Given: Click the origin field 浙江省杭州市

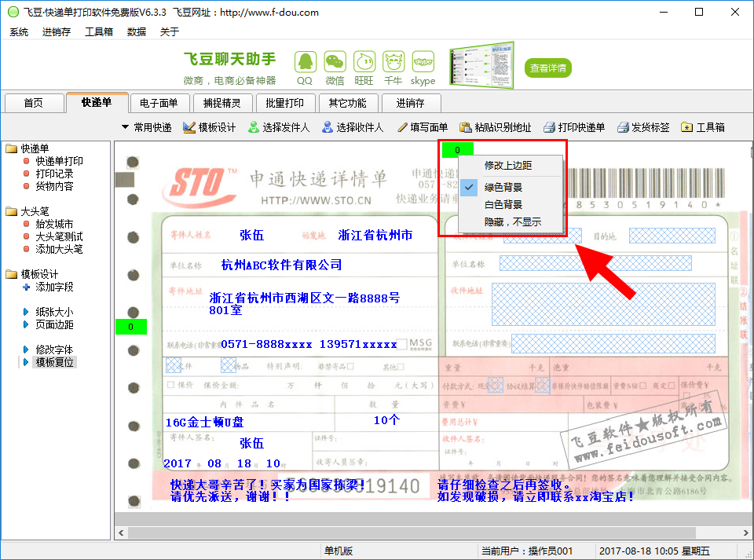Looking at the screenshot, I should pos(375,235).
